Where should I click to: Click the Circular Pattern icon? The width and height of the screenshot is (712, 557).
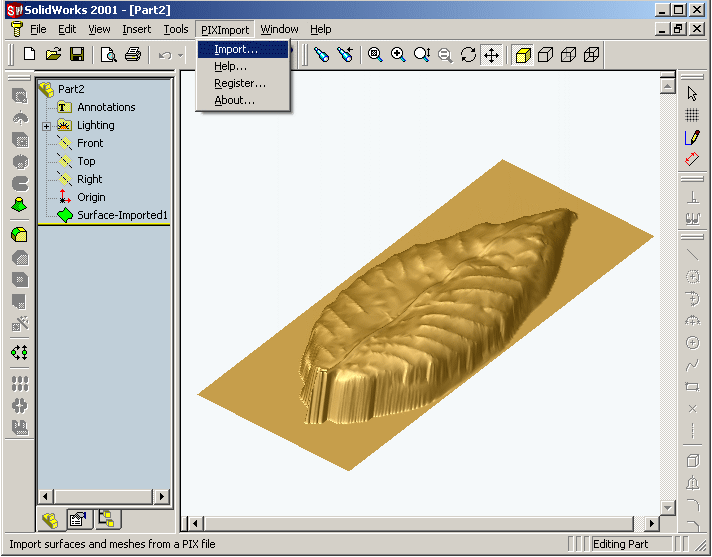click(20, 405)
